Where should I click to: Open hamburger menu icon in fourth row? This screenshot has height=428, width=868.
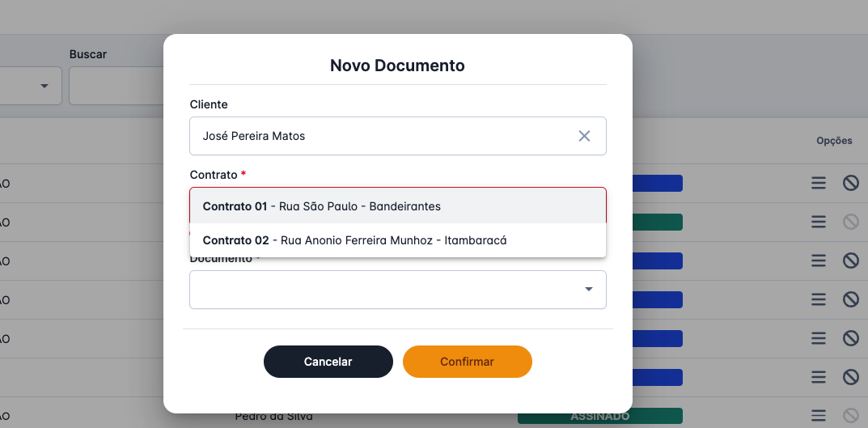[819, 299]
